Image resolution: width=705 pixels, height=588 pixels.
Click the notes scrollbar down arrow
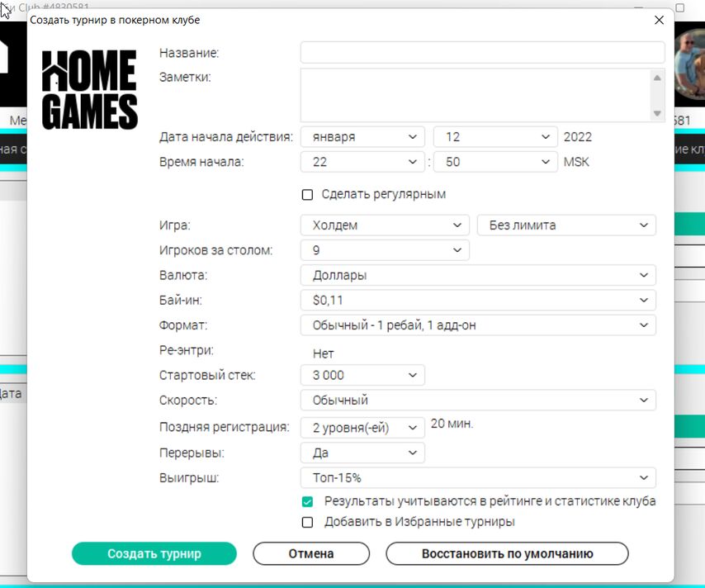click(x=657, y=113)
